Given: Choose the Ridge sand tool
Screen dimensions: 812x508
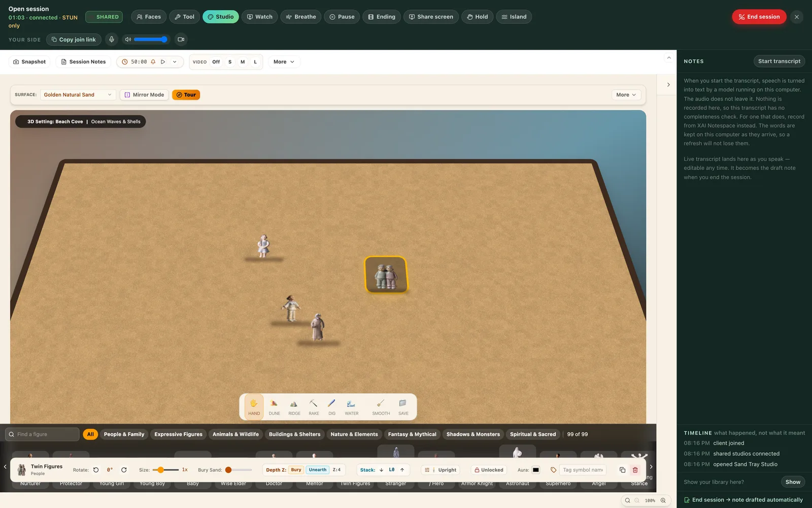Looking at the screenshot, I should click(294, 407).
